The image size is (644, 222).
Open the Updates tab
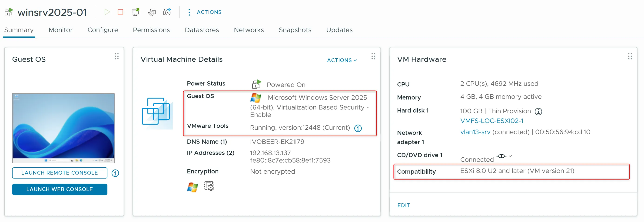(x=339, y=30)
